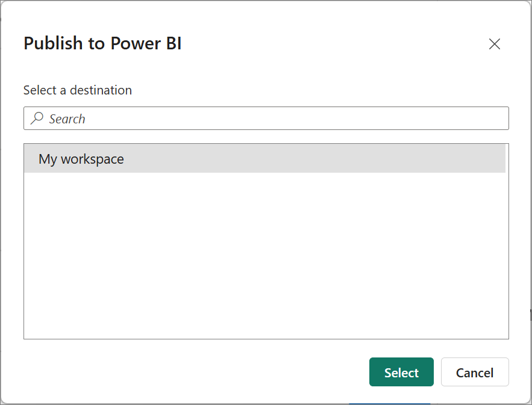Cancel publishing to Power BI
The height and width of the screenshot is (405, 532).
(x=475, y=372)
